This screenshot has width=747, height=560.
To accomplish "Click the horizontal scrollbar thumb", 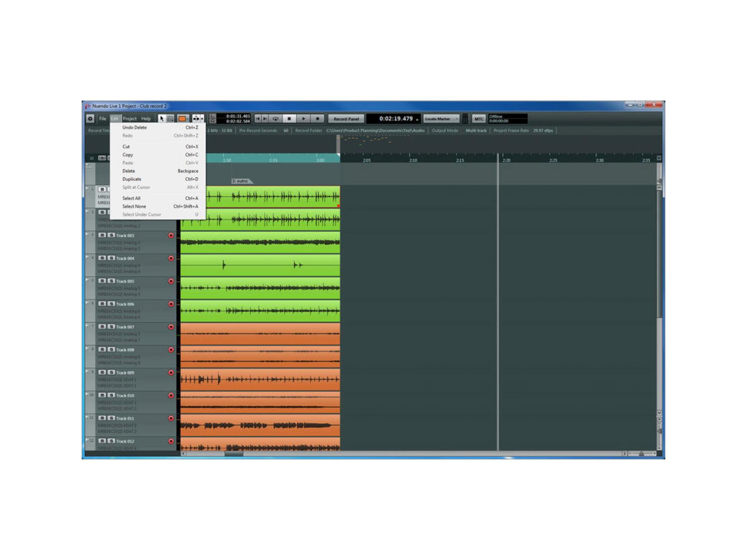I will [x=234, y=453].
